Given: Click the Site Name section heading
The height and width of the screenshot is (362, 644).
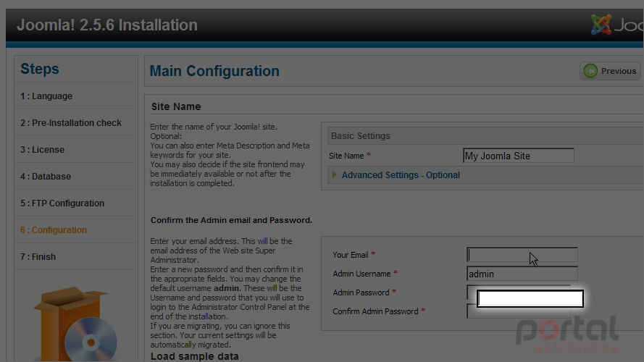Looking at the screenshot, I should [176, 106].
